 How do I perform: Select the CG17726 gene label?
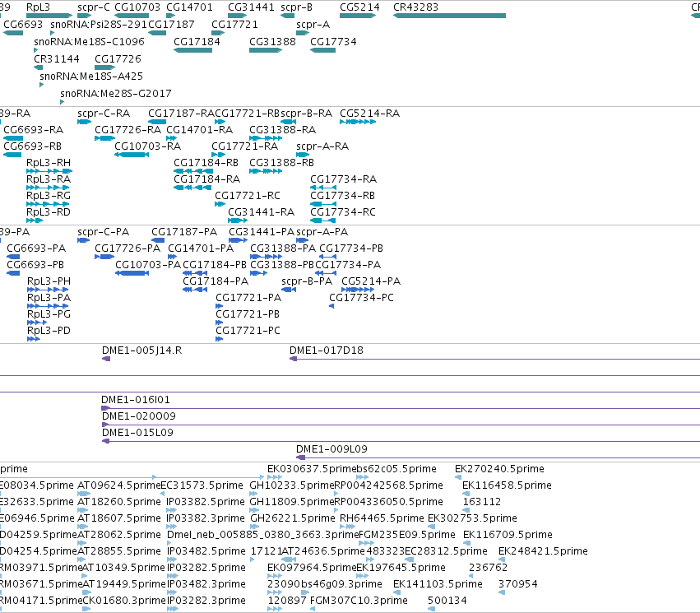[x=118, y=59]
